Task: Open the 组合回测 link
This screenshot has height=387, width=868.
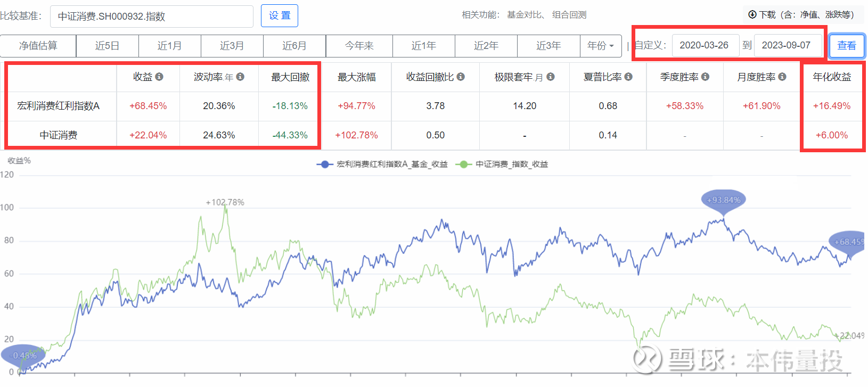Action: [x=569, y=15]
